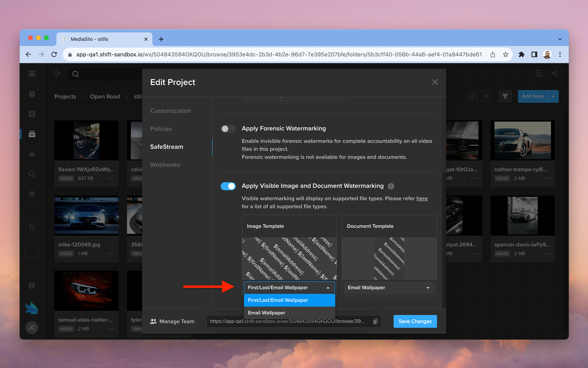Viewport: 588px width, 368px height.
Task: Open more options for samuel-elias-nadler image
Action: [x=110, y=329]
